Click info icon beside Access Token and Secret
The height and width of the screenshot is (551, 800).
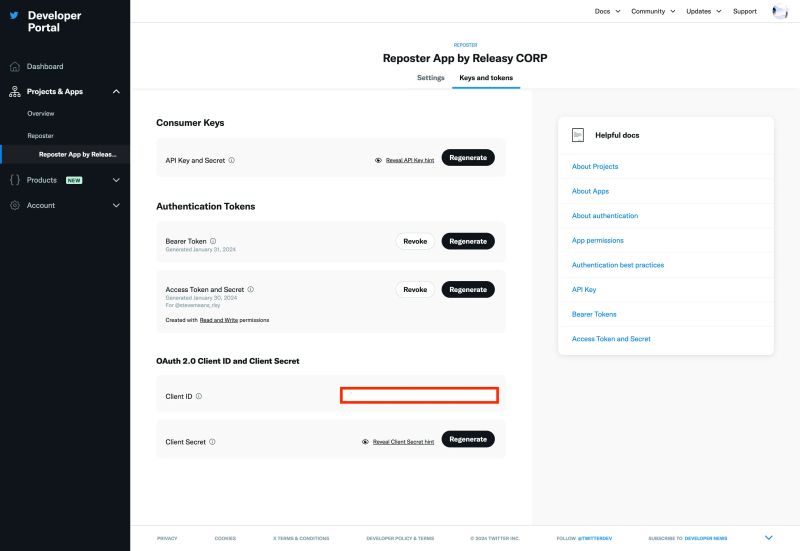(251, 289)
